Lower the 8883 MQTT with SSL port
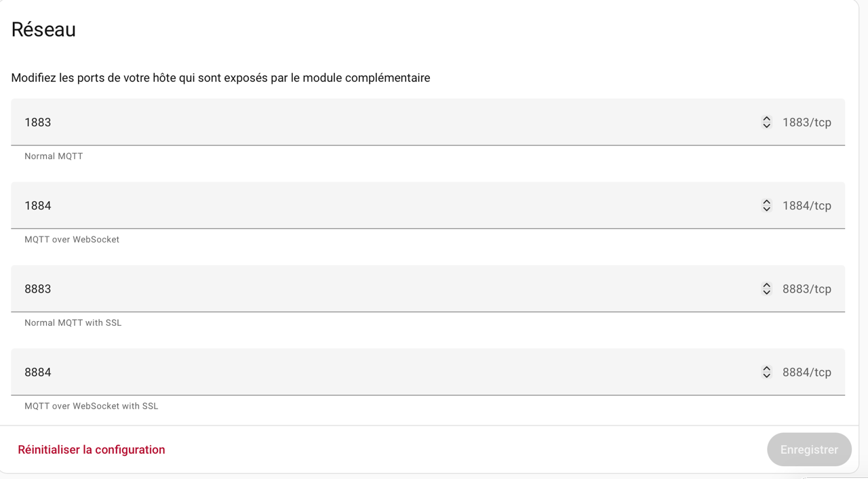The height and width of the screenshot is (479, 868). tap(766, 293)
